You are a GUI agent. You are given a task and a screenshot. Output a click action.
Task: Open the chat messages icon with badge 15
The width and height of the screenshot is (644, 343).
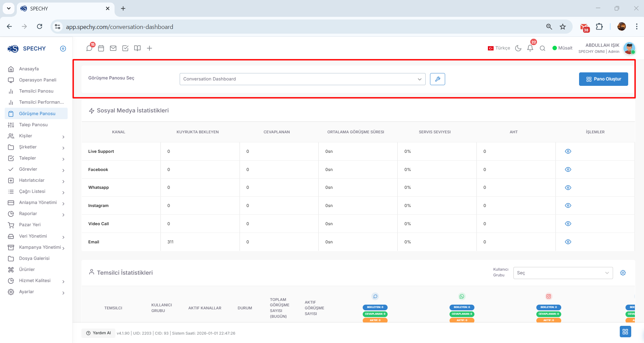click(90, 48)
